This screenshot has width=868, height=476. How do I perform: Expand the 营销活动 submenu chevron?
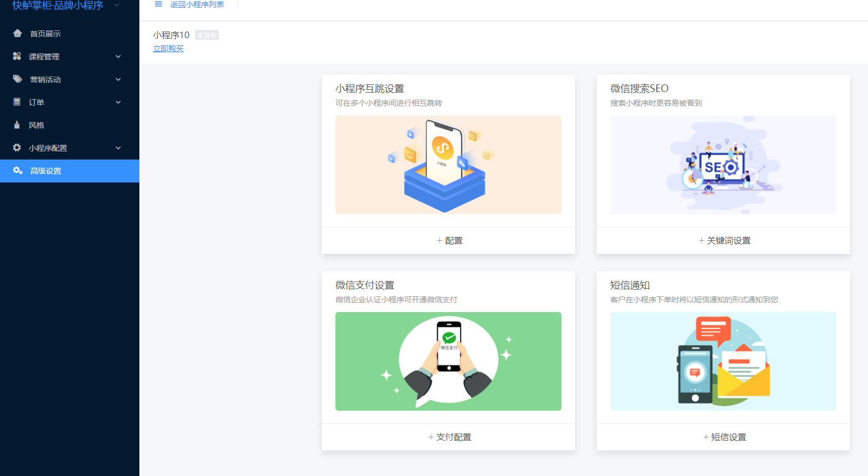118,80
